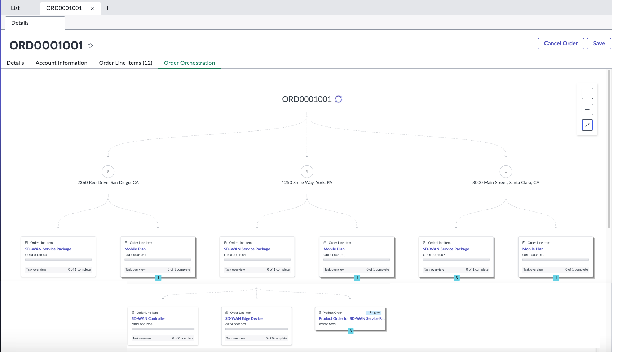Fit orchestration diagram to screen
This screenshot has height=352, width=644.
(x=587, y=125)
